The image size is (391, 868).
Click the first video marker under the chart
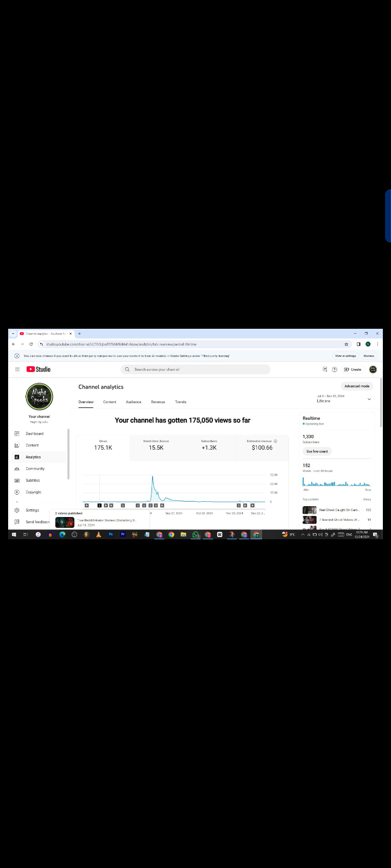(x=87, y=506)
